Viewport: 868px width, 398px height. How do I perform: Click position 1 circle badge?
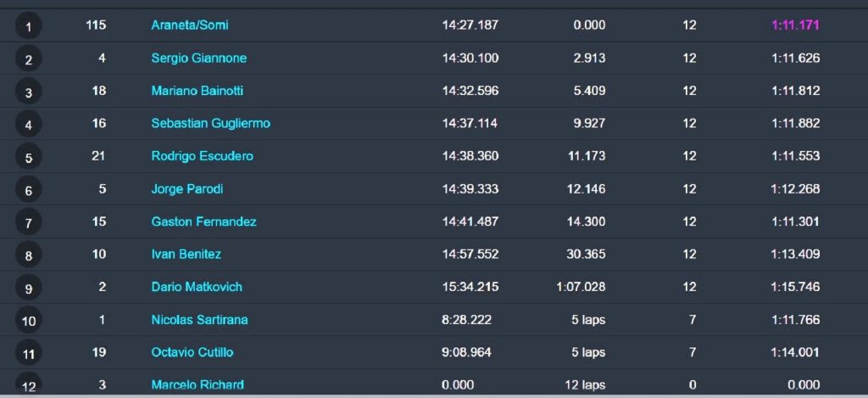[28, 26]
